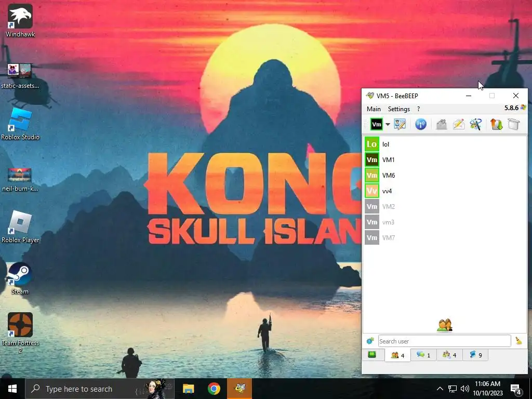
Task: Switch to the users tab showing 4
Action: click(397, 355)
